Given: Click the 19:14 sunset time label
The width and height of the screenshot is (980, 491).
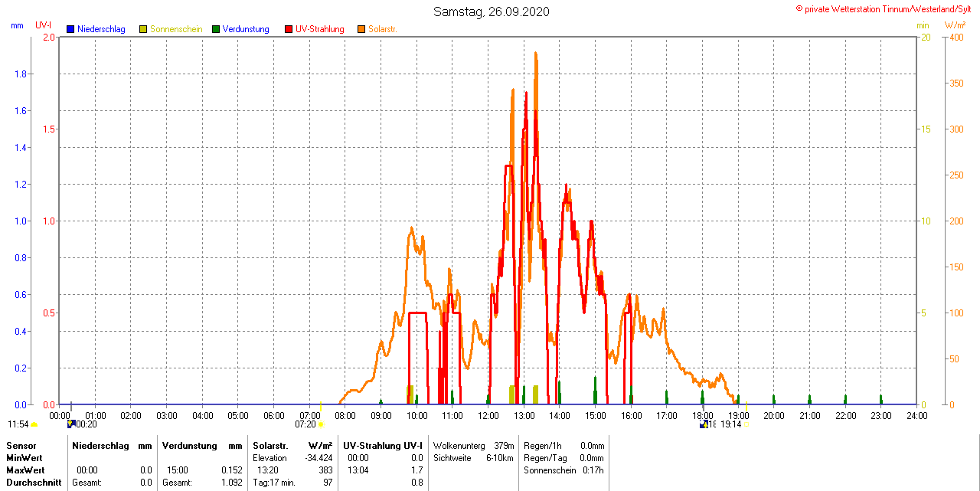Looking at the screenshot, I should point(731,424).
